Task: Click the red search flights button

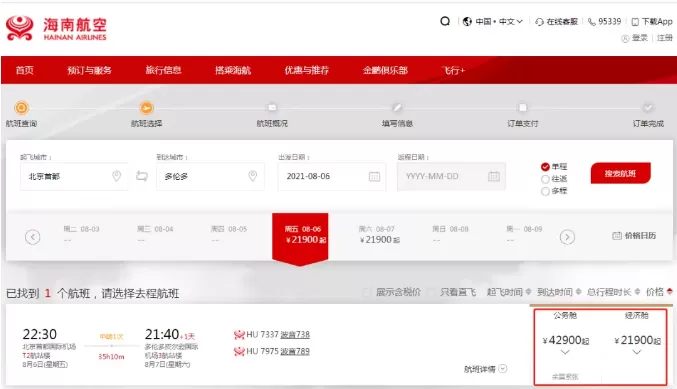Action: click(620, 173)
